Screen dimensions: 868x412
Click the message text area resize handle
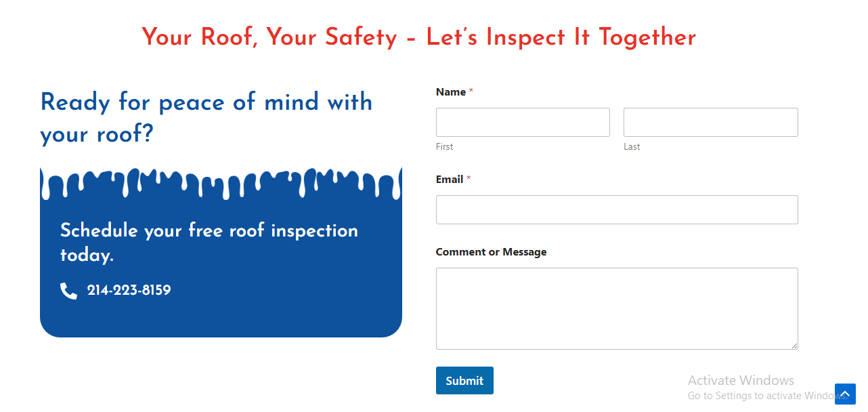(794, 346)
